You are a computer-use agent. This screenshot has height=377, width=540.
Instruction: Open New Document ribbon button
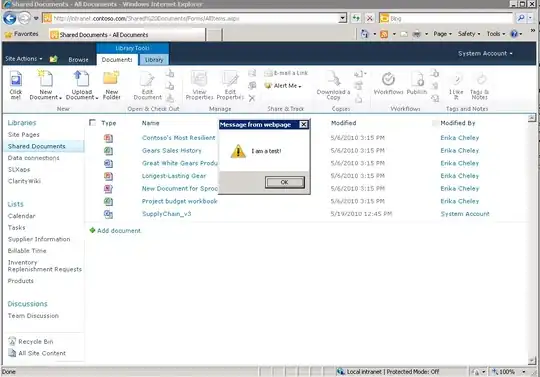45,85
